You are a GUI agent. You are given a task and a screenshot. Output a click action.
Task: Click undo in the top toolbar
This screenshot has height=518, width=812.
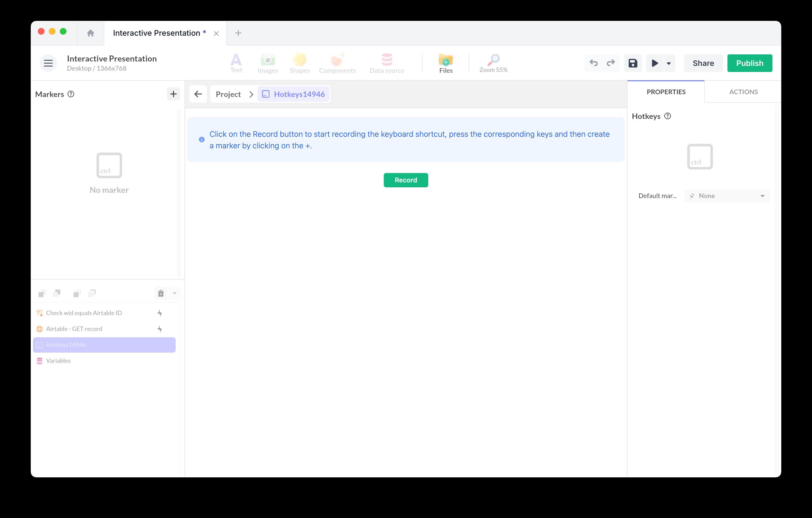(x=593, y=63)
